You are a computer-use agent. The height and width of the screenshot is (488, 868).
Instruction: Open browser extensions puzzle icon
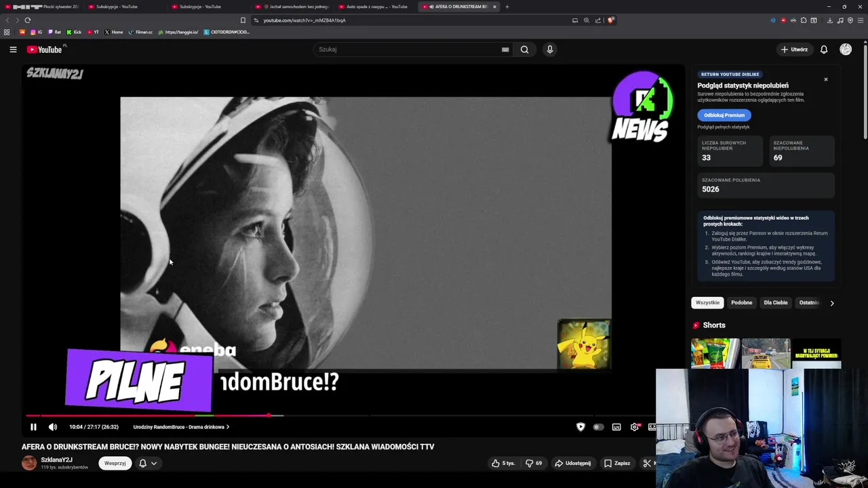804,20
